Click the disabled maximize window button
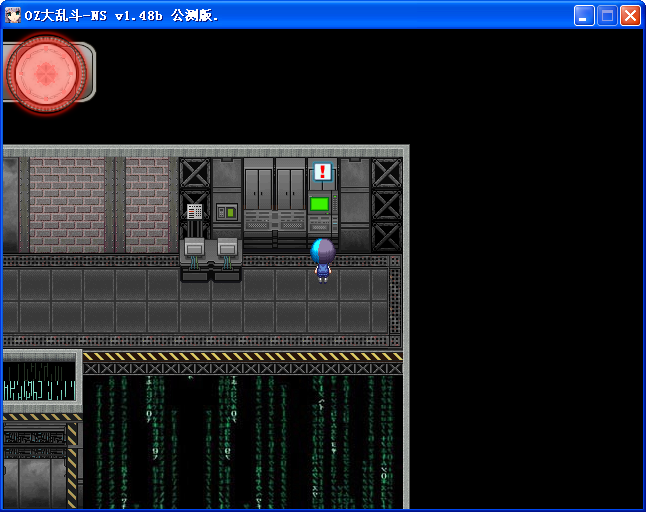This screenshot has width=646, height=512. tap(607, 16)
